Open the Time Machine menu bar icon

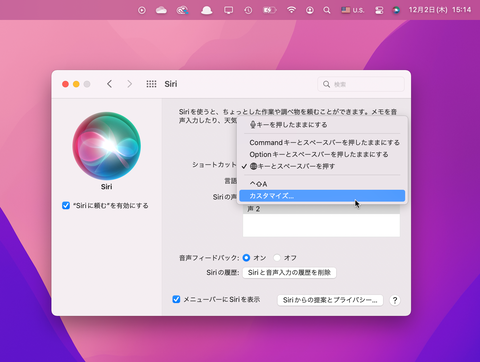(x=248, y=10)
